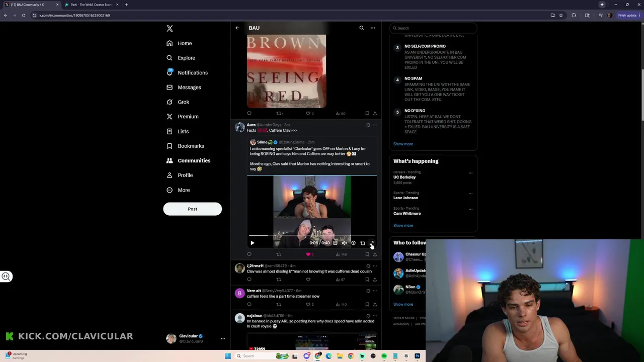Open the Seeing Red book image
Image resolution: width=644 pixels, height=362 pixels.
286,71
